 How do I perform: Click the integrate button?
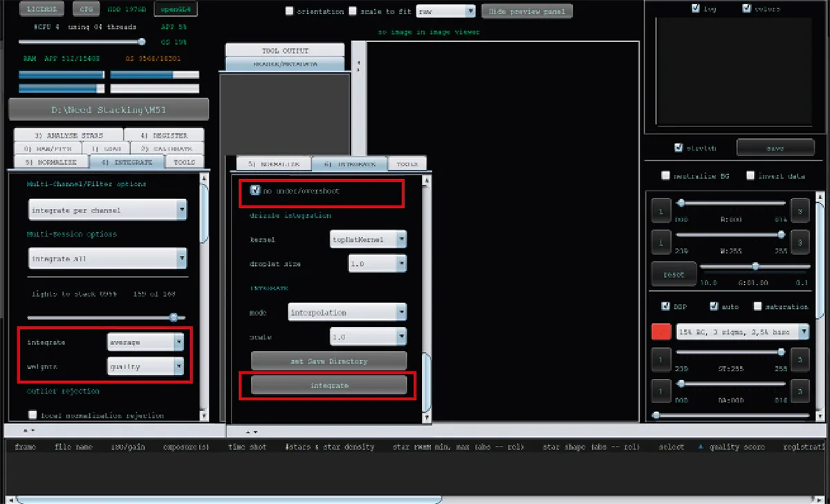pyautogui.click(x=329, y=384)
